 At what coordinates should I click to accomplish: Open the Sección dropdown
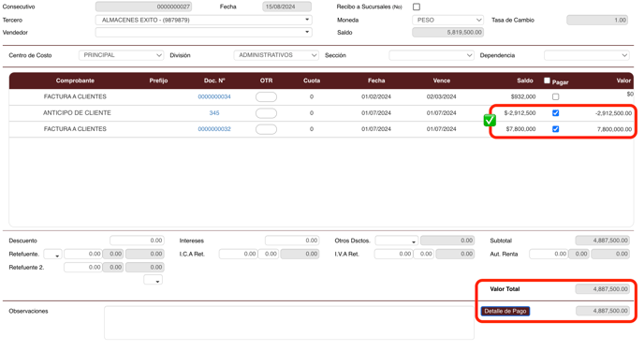click(432, 55)
